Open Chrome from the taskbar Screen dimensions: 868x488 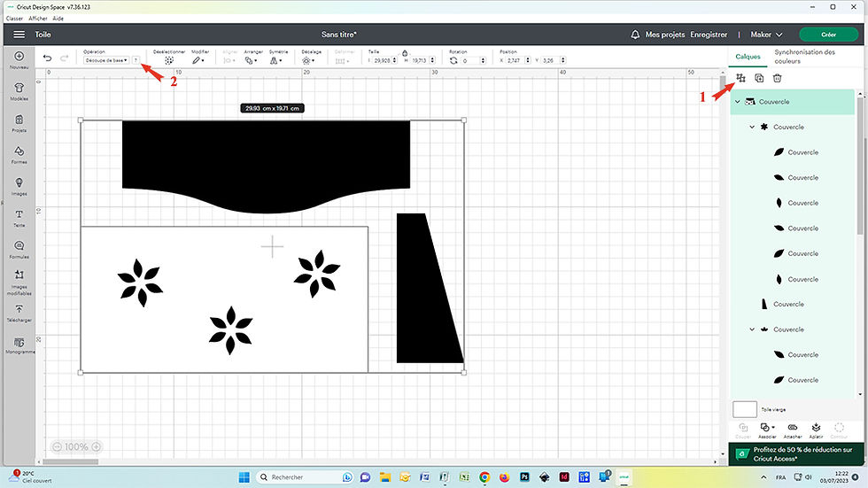(x=484, y=477)
